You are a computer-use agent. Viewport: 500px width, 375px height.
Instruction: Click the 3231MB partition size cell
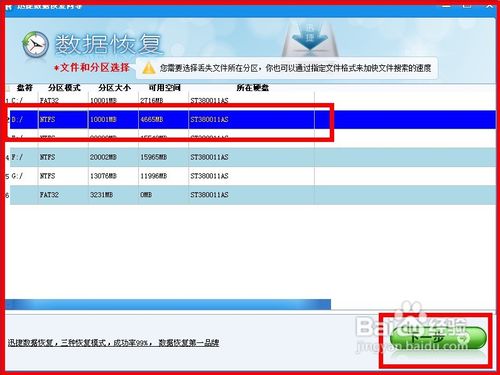pyautogui.click(x=101, y=195)
